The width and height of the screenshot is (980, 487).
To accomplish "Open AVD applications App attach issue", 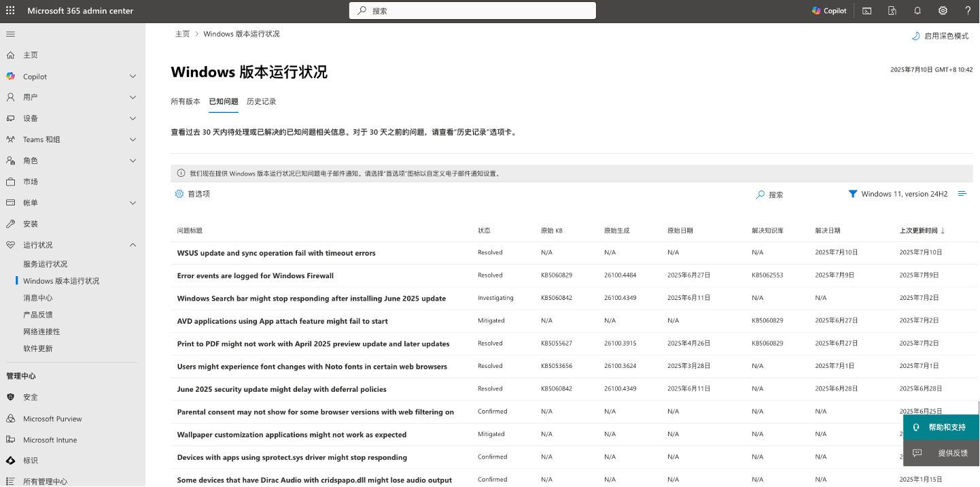I will coord(283,321).
